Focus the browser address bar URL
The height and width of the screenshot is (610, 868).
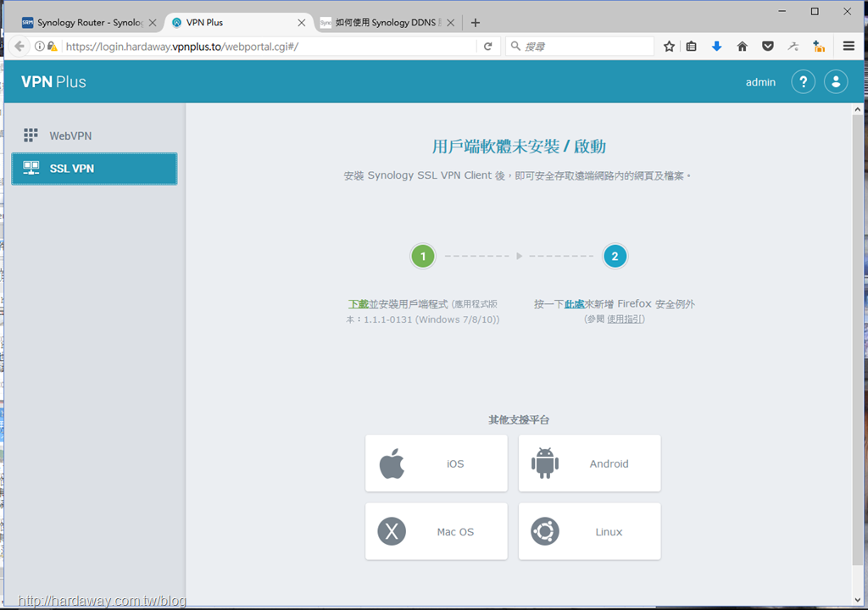269,47
